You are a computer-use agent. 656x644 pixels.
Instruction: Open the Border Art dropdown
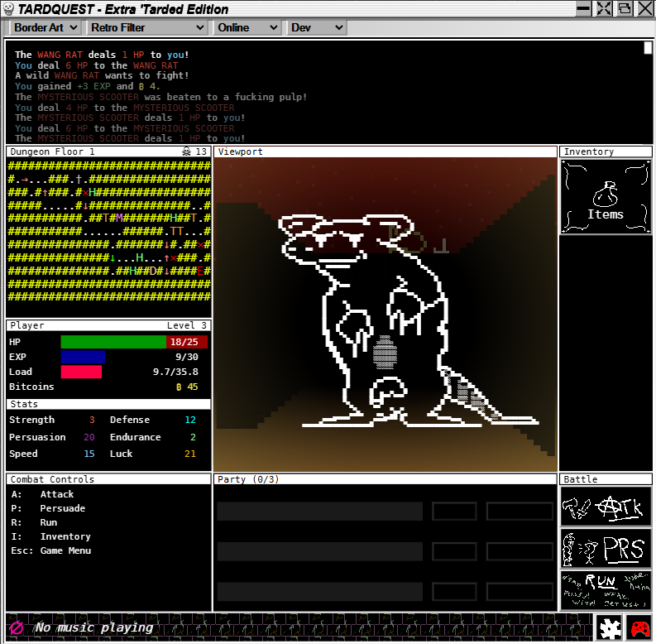pos(45,27)
